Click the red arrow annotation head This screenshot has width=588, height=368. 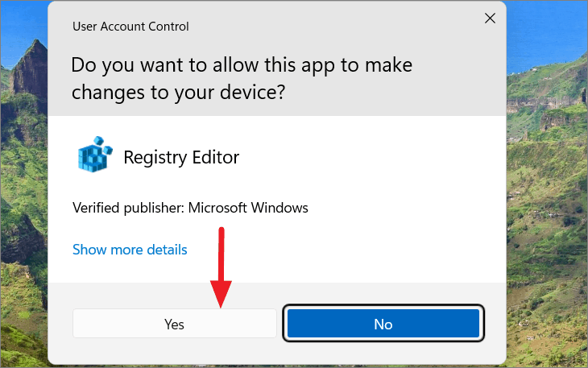[221, 293]
